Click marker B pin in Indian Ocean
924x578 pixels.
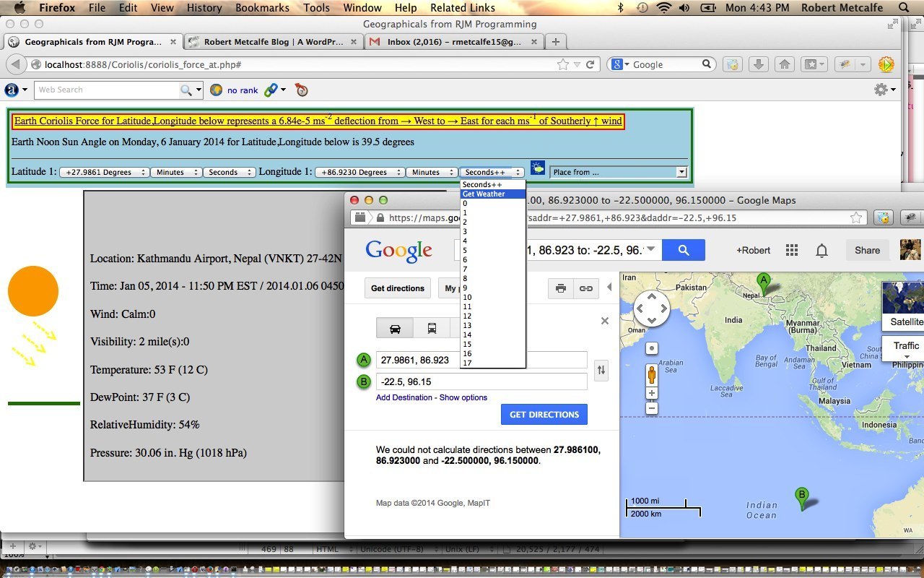[x=801, y=498]
